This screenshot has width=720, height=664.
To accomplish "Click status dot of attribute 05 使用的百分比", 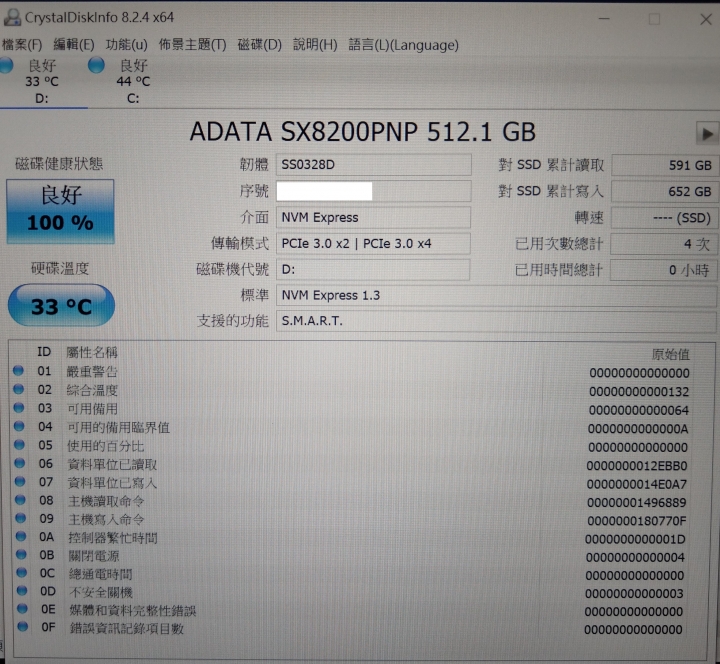I will [19, 445].
